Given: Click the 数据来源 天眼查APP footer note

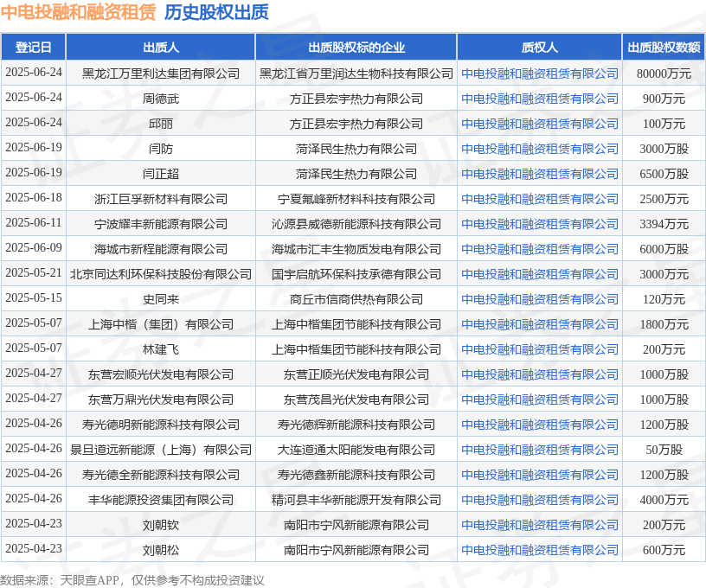Looking at the screenshot, I should (x=132, y=580).
